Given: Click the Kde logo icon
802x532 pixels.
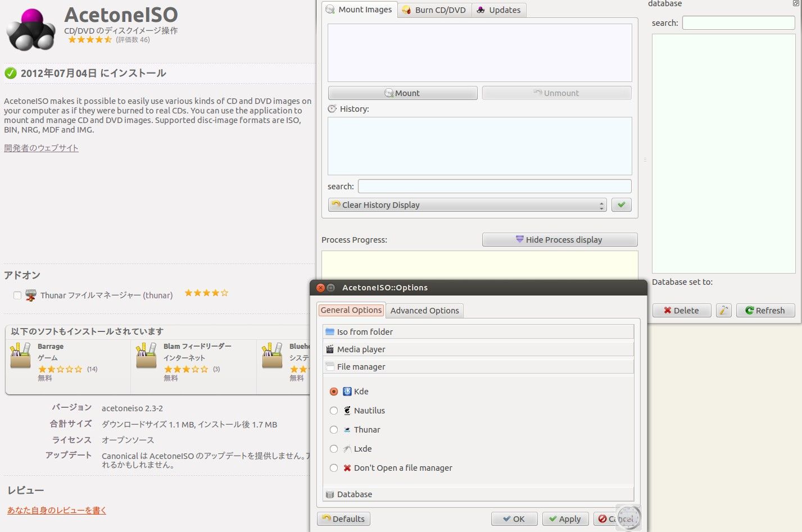Looking at the screenshot, I should pos(347,392).
